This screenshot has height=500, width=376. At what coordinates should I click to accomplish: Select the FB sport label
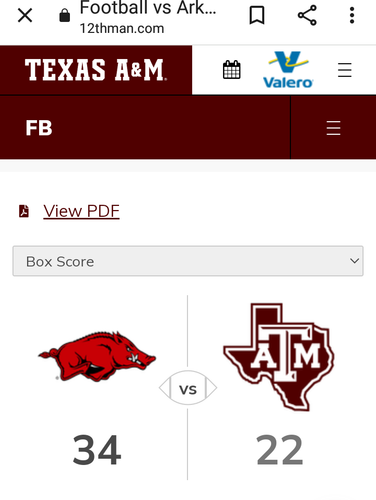[x=39, y=128]
